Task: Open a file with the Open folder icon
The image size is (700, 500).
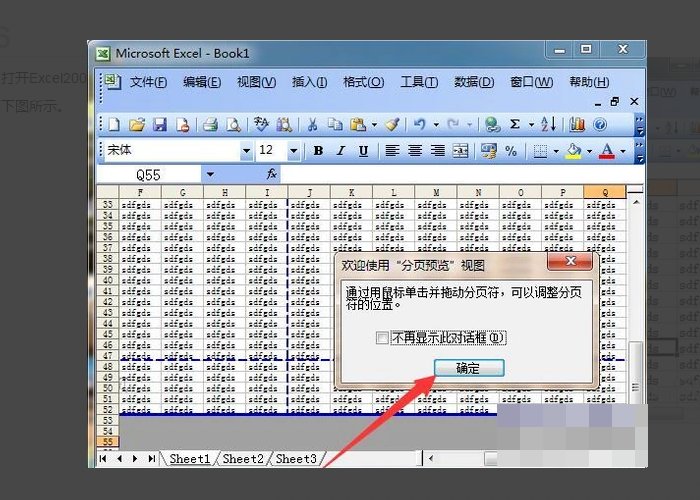Action: (137, 125)
